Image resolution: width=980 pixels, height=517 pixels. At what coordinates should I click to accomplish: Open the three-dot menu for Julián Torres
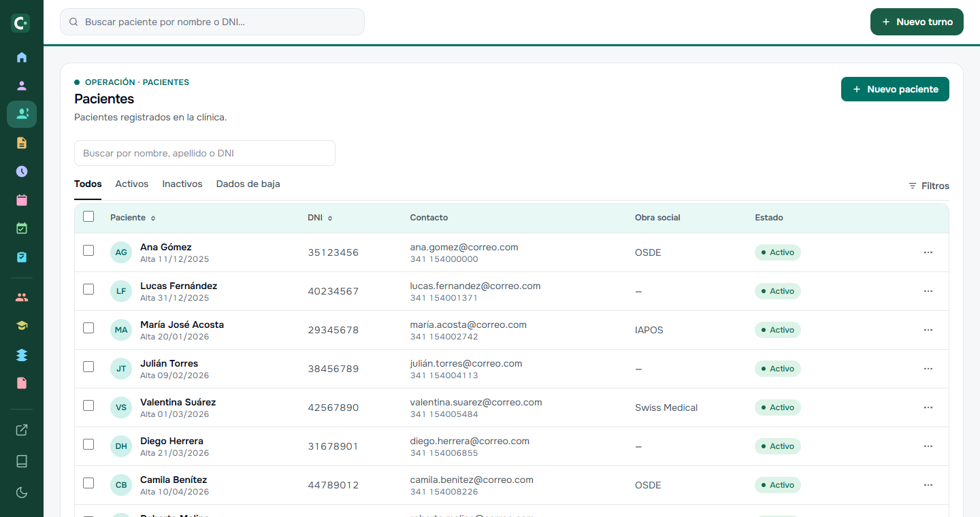pyautogui.click(x=928, y=369)
